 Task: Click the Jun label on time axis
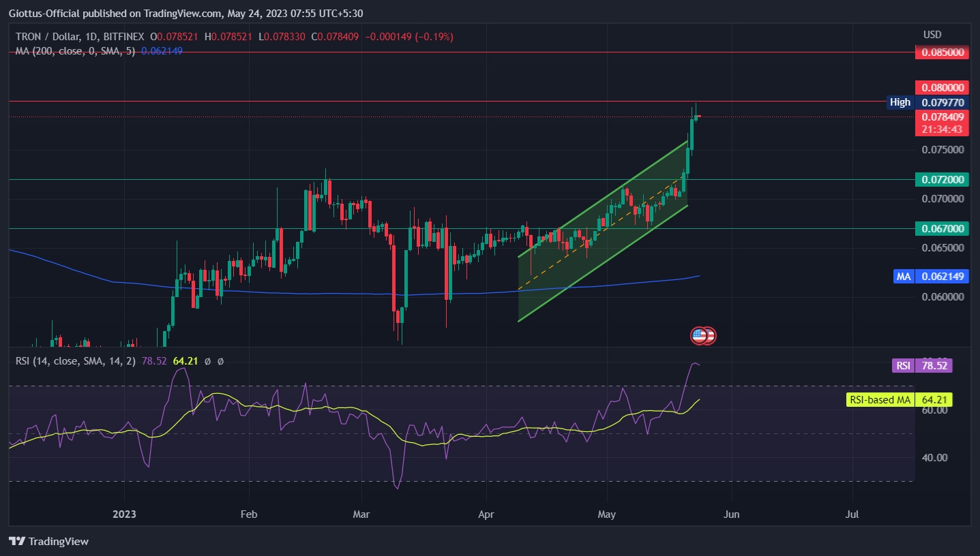coord(731,514)
